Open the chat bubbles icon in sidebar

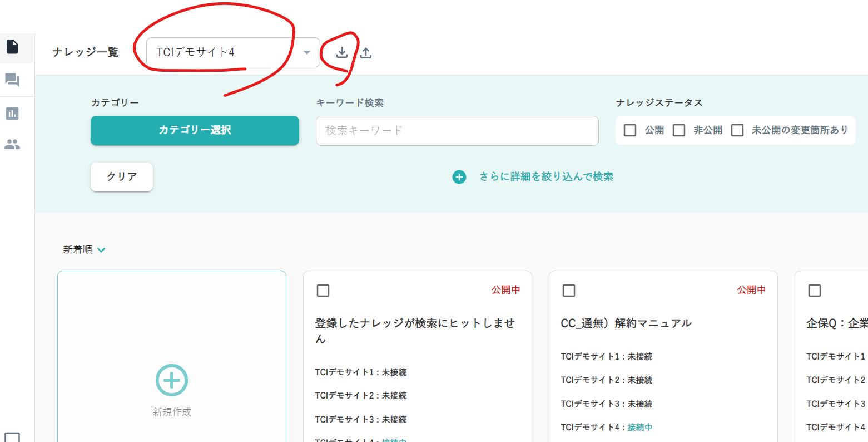[12, 80]
